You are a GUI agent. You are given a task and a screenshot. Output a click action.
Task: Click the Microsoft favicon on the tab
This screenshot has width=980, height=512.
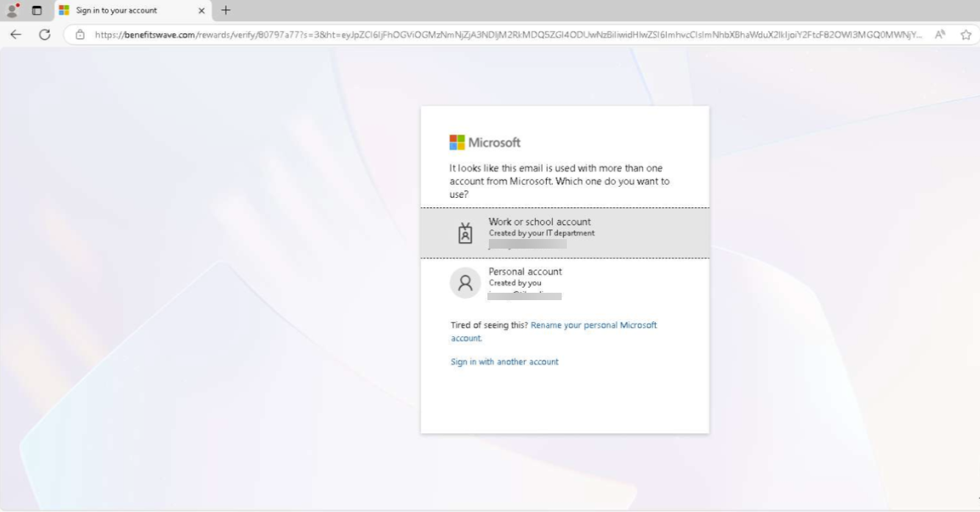64,10
